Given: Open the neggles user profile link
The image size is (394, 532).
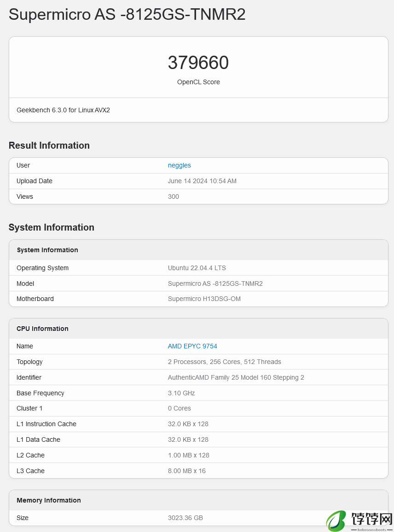Looking at the screenshot, I should point(179,165).
